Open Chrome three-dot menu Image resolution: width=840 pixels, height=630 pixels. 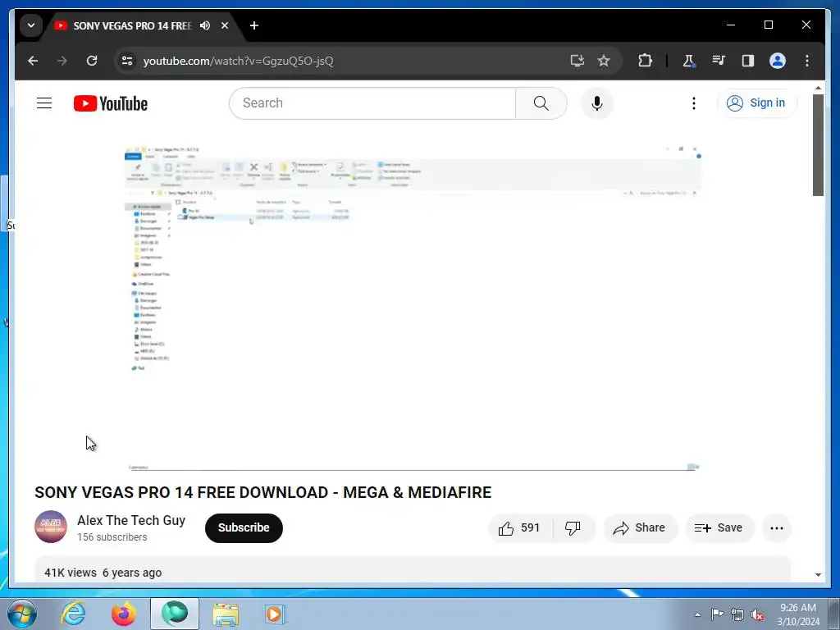tap(807, 61)
